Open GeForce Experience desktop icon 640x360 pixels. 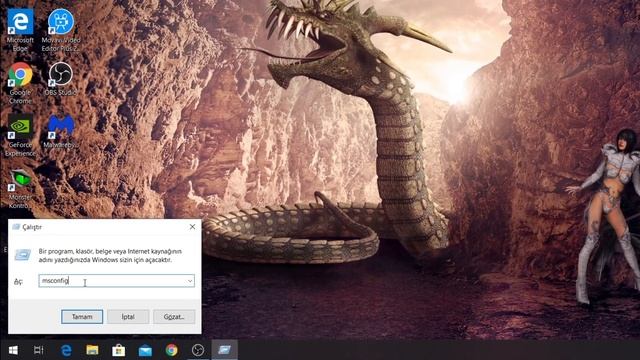20,135
